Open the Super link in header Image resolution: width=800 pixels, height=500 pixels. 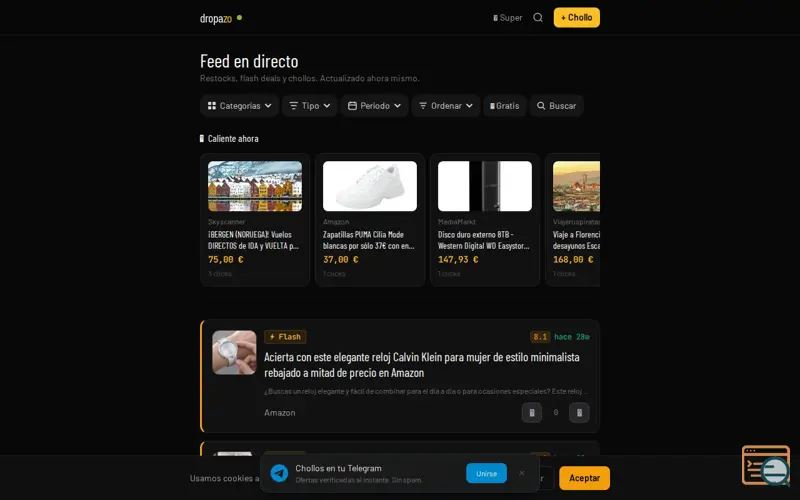tap(508, 18)
